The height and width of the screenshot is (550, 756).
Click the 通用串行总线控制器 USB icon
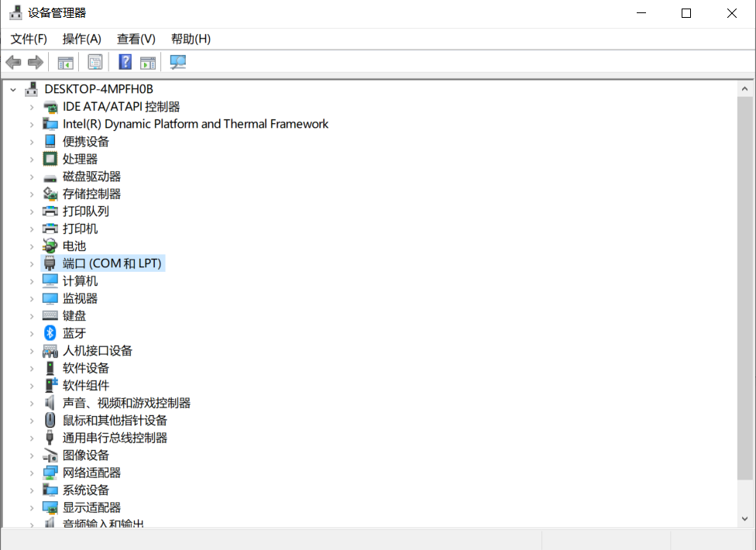(50, 437)
